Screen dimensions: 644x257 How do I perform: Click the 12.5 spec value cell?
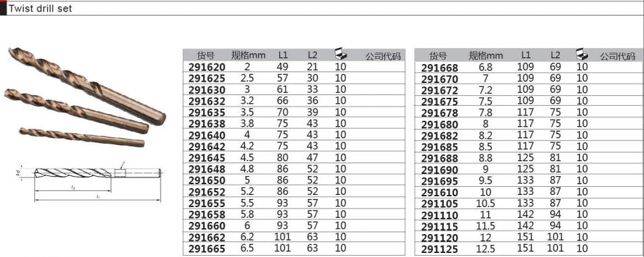486,248
